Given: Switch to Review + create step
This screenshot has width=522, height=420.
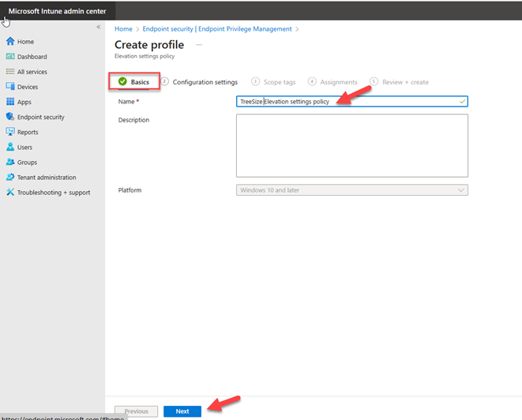Looking at the screenshot, I should coord(400,82).
